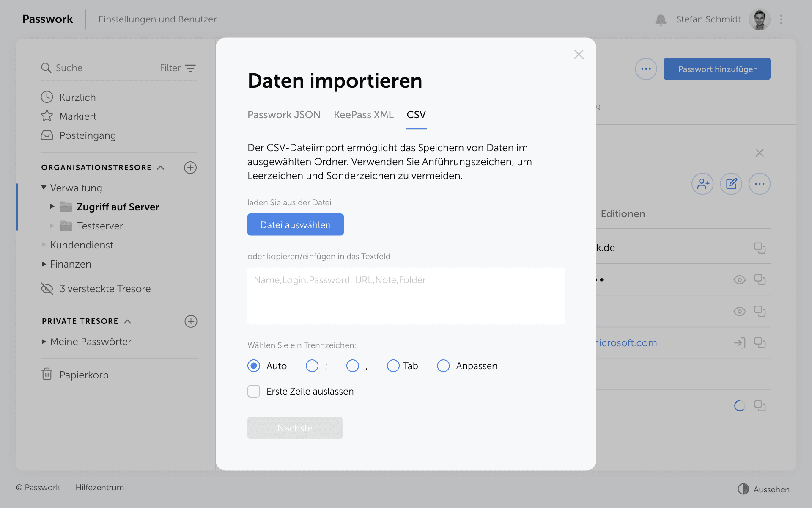Select Anpassen custom delimiter
The image size is (812, 508).
coord(443,366)
